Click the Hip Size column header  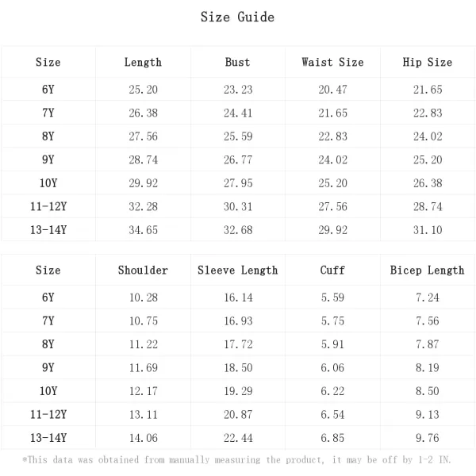428,62
